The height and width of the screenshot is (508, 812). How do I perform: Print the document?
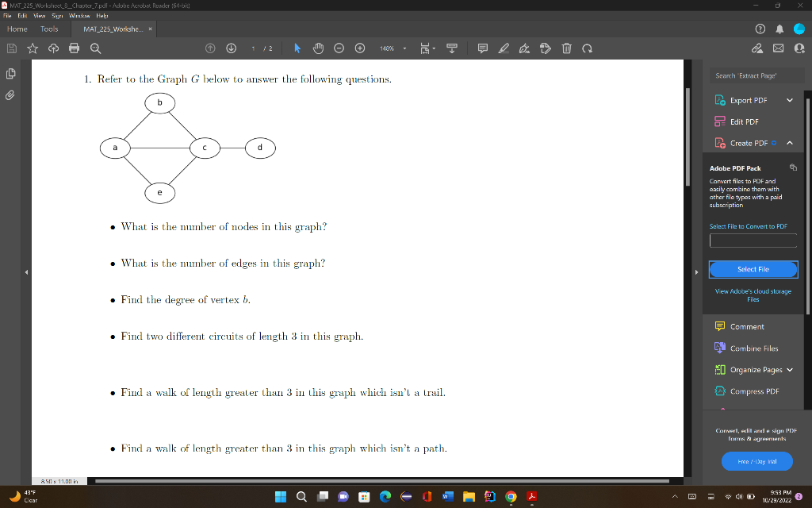(74, 48)
